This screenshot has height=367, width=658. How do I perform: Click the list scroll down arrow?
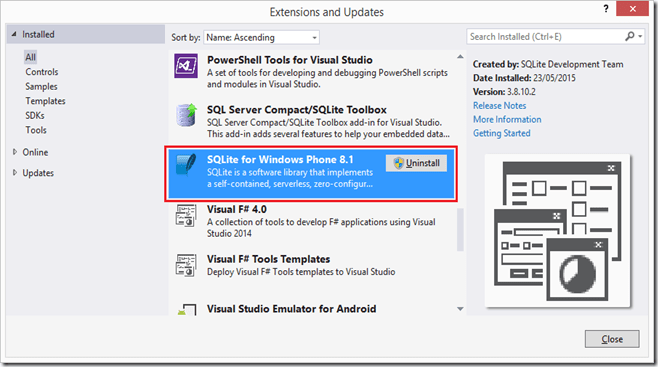pyautogui.click(x=460, y=309)
